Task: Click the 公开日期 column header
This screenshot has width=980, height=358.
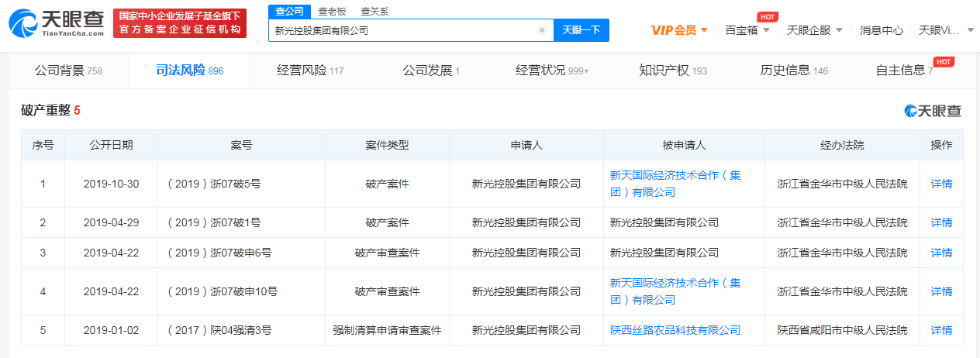Action: 111,145
